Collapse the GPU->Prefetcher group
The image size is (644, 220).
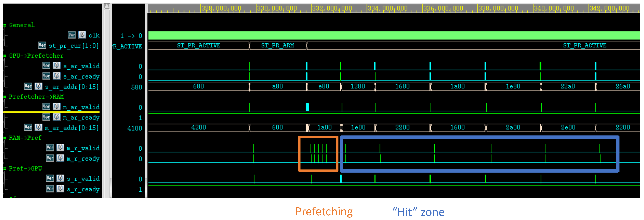5,56
